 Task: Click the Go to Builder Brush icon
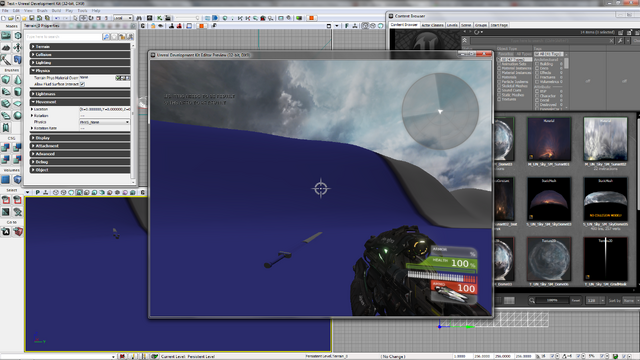[18, 231]
